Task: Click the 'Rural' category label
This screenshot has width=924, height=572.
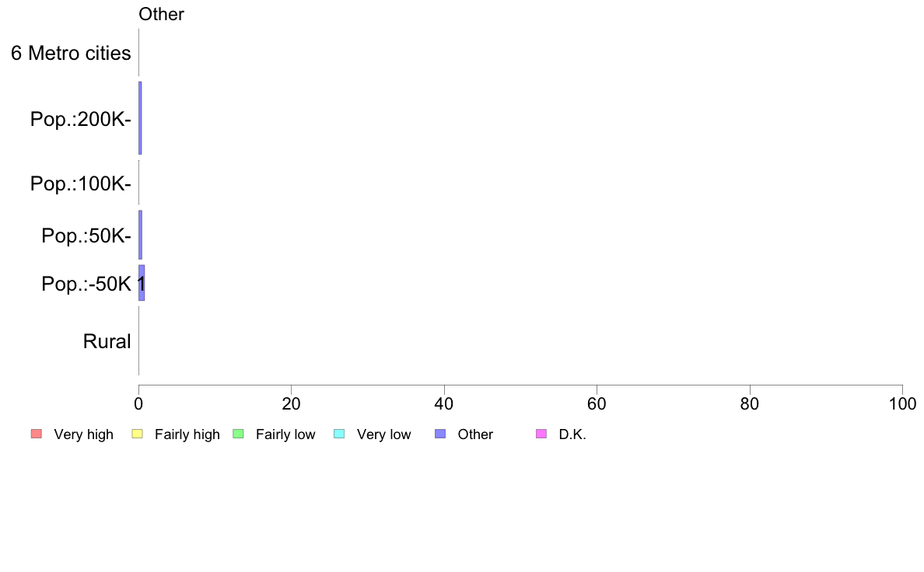Action: coord(107,341)
